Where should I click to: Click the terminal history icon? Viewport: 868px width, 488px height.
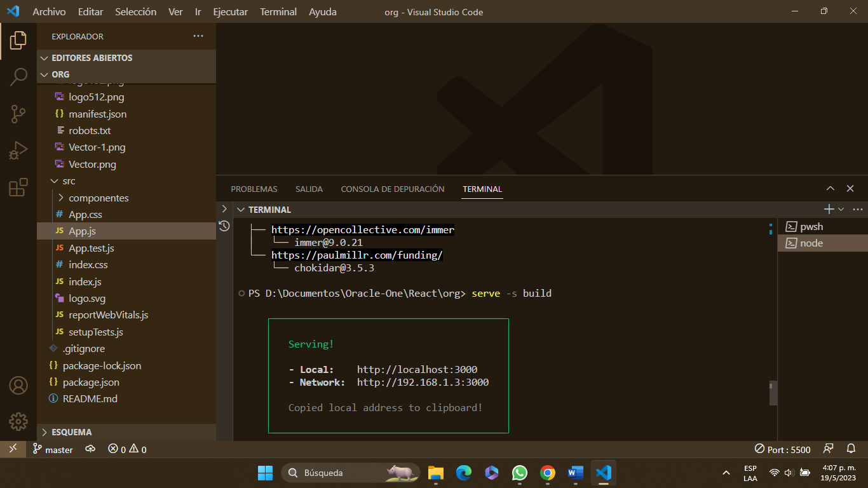click(x=224, y=226)
